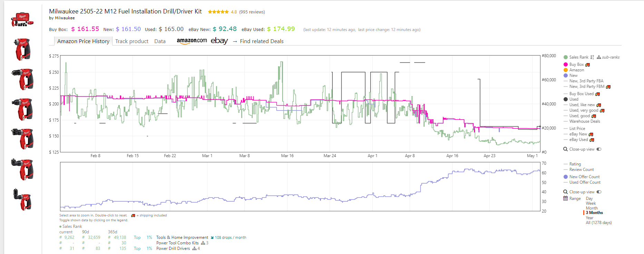The height and width of the screenshot is (254, 644).
Task: Click the sort icon beside Sales Rank legend
Action: [x=592, y=57]
